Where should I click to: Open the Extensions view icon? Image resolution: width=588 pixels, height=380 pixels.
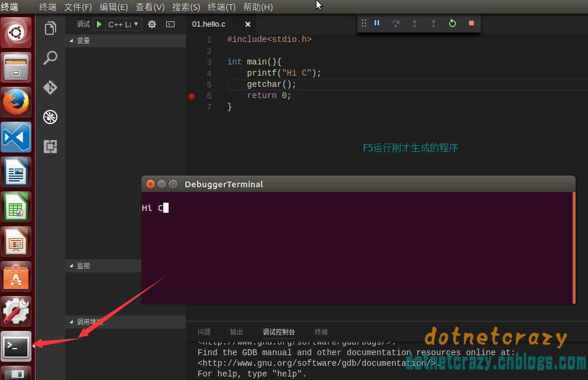click(x=50, y=146)
